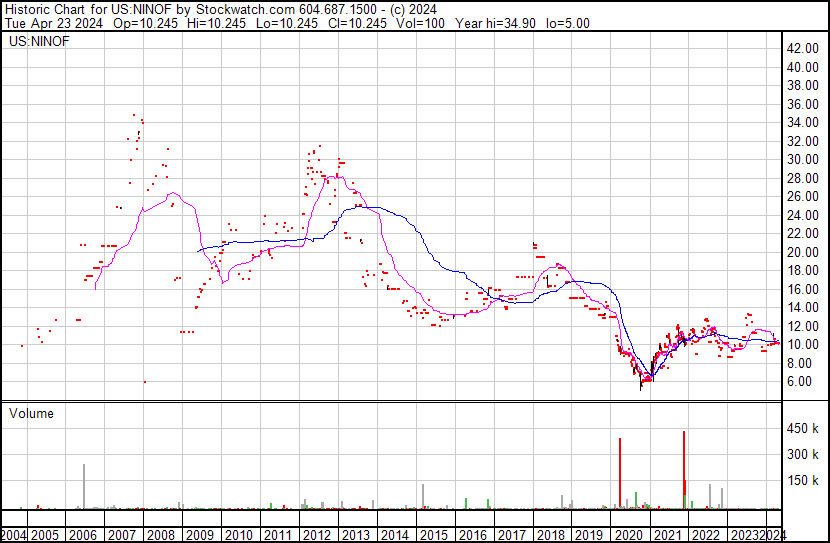Click the 450 k volume axis label
The width and height of the screenshot is (830, 543).
click(802, 430)
